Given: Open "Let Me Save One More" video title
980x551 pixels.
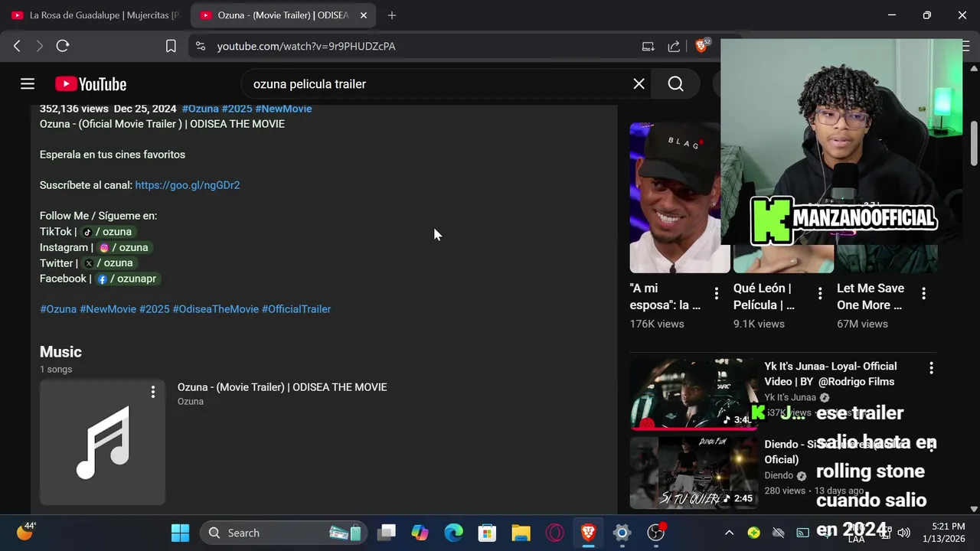Looking at the screenshot, I should point(871,297).
